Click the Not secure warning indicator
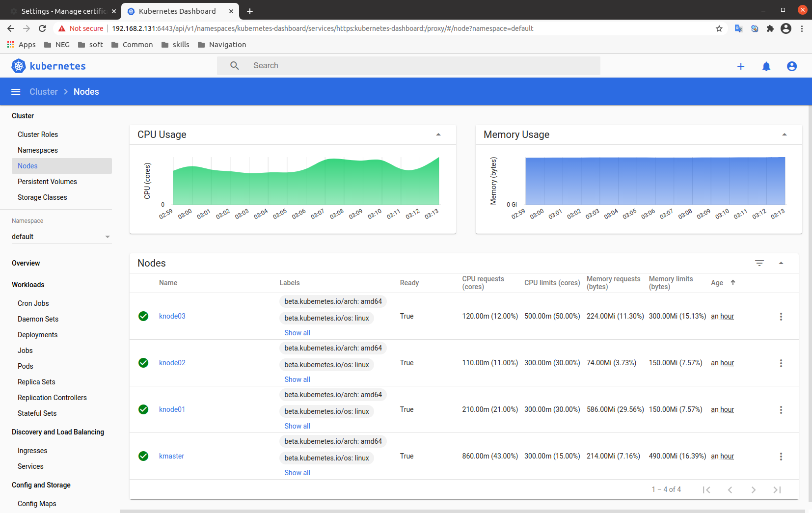The height and width of the screenshot is (513, 812). (x=81, y=28)
